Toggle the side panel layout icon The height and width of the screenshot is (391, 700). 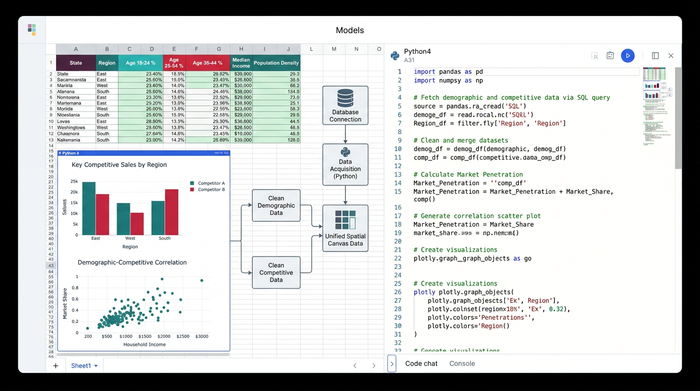point(655,56)
